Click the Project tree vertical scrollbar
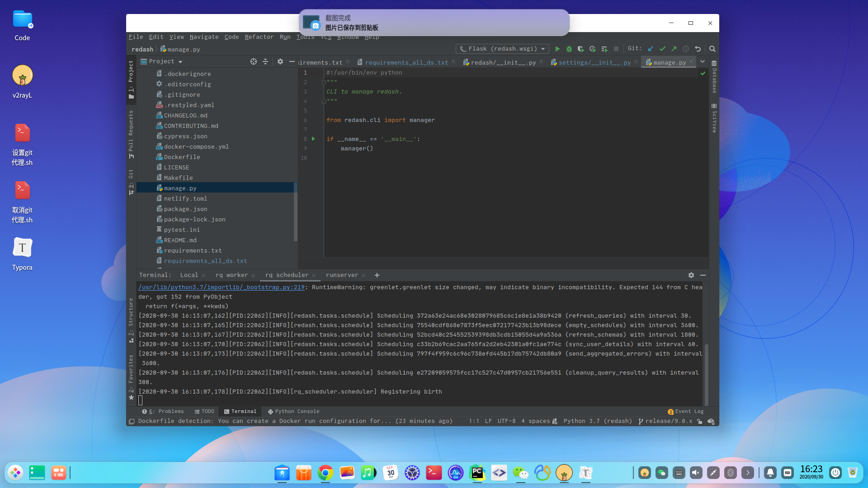 point(296,211)
